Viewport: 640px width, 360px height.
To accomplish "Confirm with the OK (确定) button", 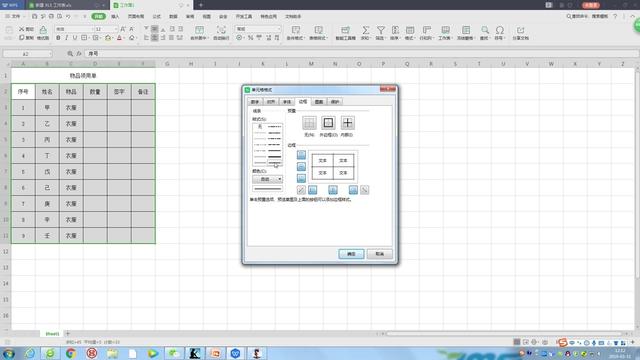I will [351, 254].
